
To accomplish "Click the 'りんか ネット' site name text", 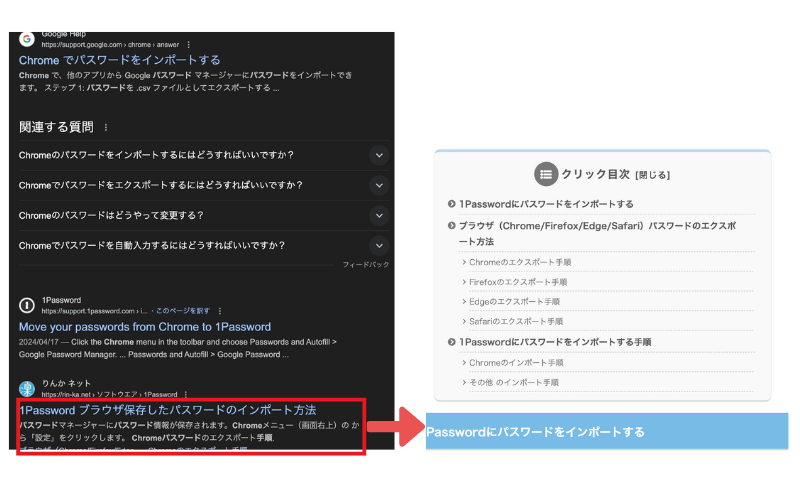I will pos(66,383).
